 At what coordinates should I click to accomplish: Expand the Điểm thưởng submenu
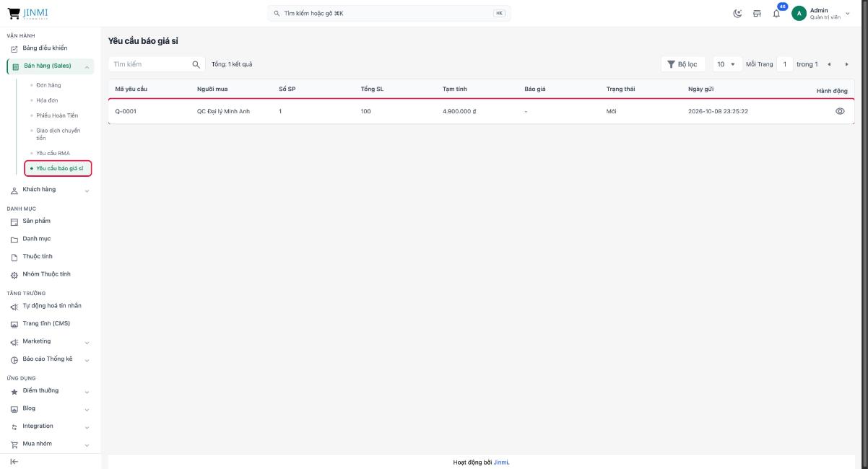[x=87, y=392]
